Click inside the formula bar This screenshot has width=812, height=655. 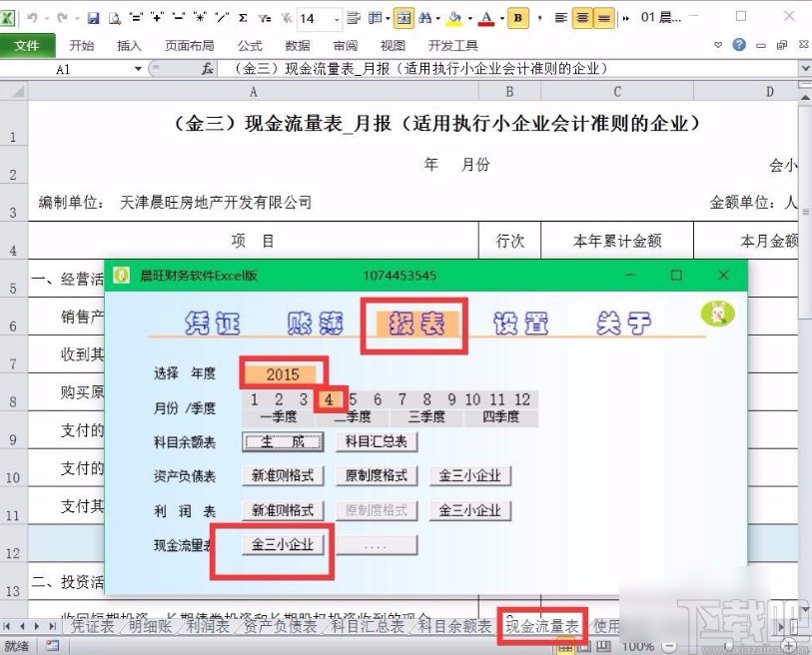400,68
